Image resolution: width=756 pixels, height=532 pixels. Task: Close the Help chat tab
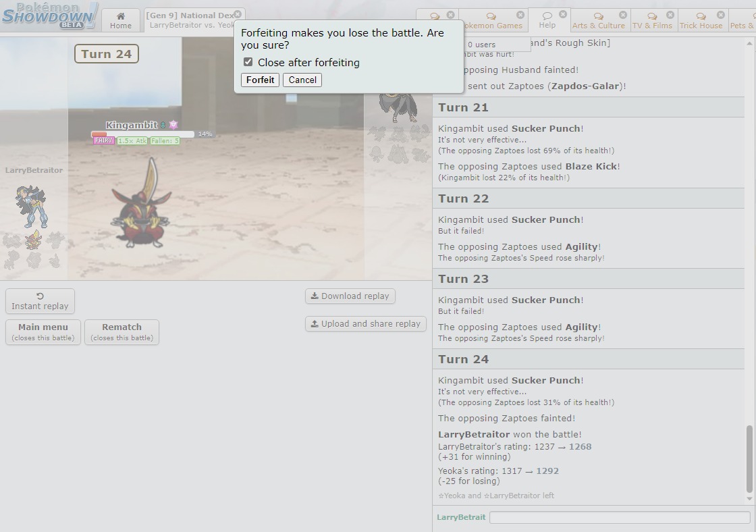tap(563, 14)
